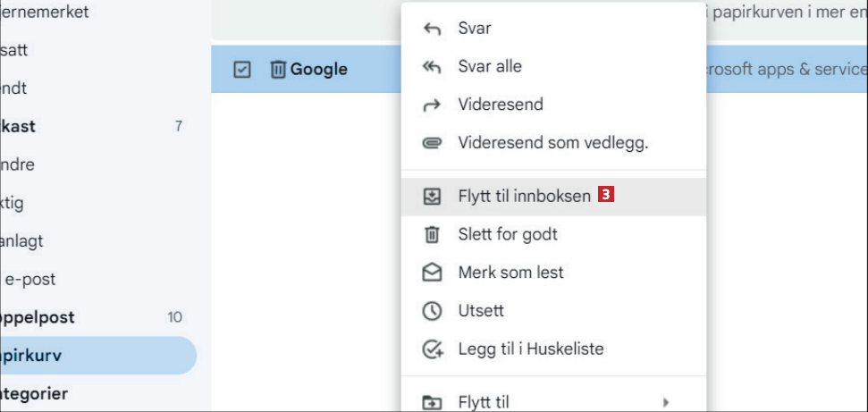Click the open envelope icon for Merk som lest
Viewport: 868px width, 412px height.
[432, 273]
